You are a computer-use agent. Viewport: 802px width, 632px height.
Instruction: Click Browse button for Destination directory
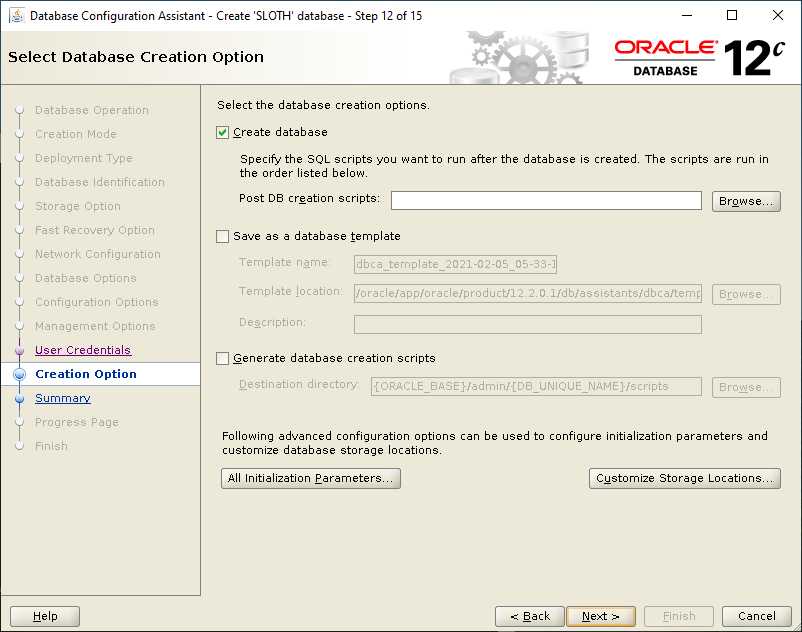coord(746,387)
